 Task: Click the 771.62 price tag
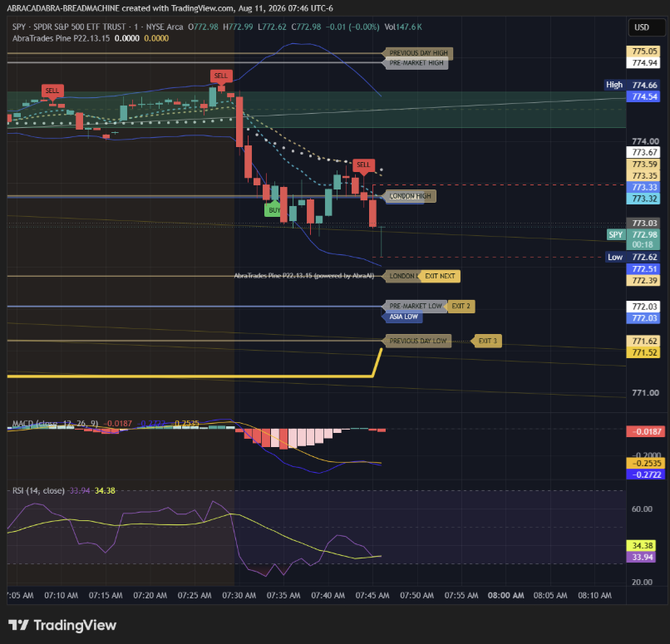tap(643, 341)
